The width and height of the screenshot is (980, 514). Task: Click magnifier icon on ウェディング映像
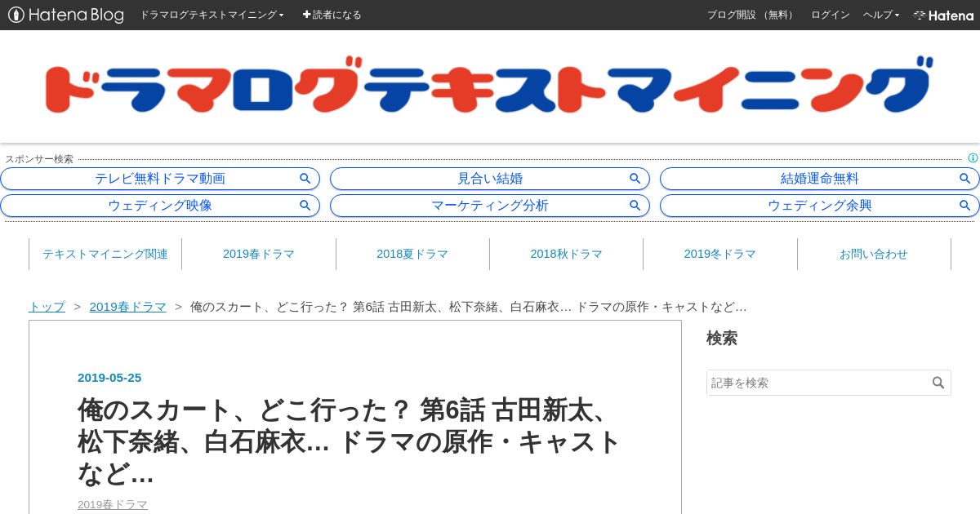click(x=305, y=206)
